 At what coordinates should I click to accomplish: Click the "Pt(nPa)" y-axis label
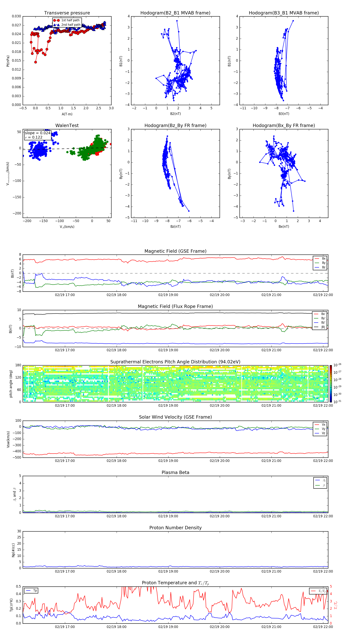click(x=8, y=61)
